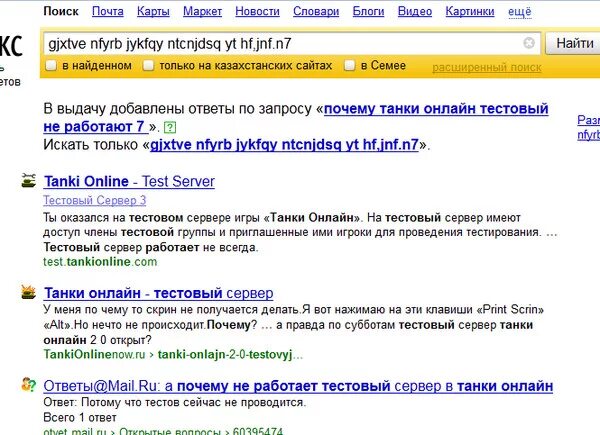
Task: Expand the 'ещё' services dropdown
Action: tap(520, 11)
